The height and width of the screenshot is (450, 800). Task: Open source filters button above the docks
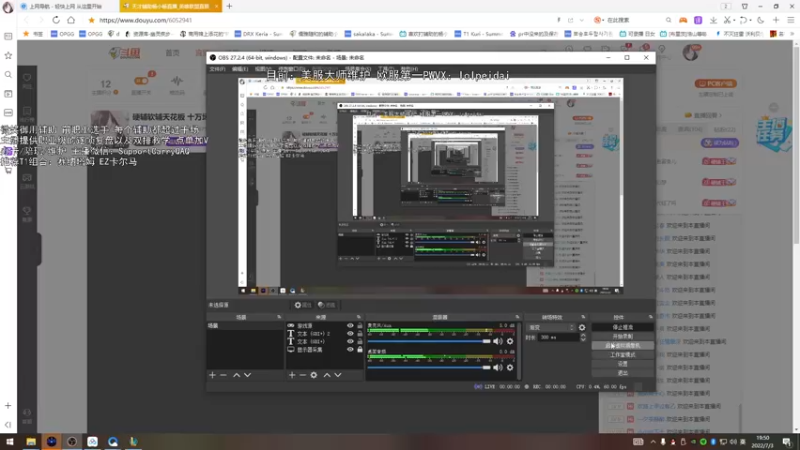(x=327, y=305)
